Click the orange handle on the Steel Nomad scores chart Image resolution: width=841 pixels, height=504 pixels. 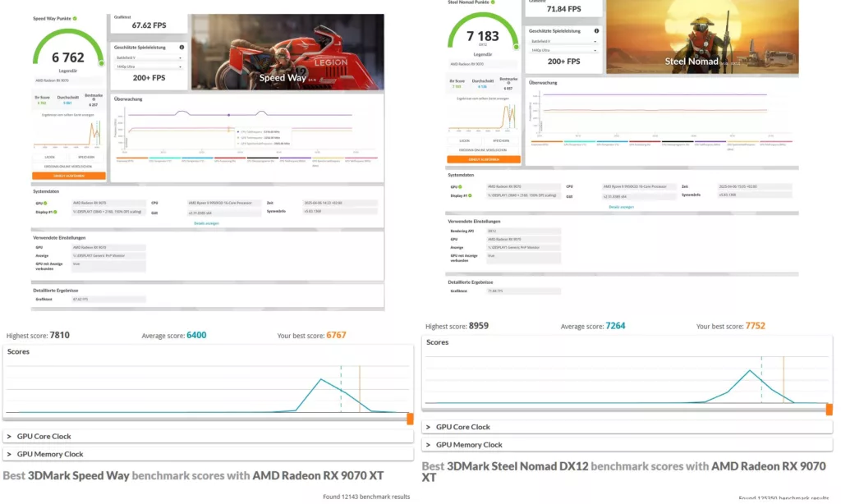coord(829,409)
